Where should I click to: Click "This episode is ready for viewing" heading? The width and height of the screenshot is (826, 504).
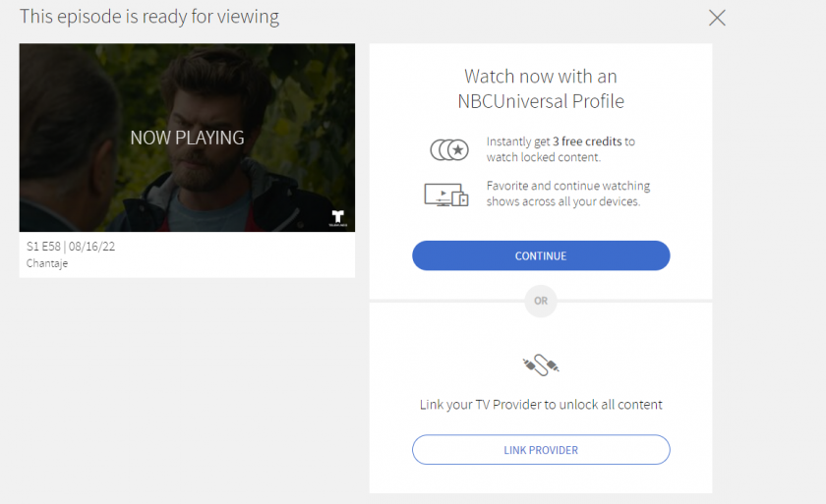pos(149,17)
